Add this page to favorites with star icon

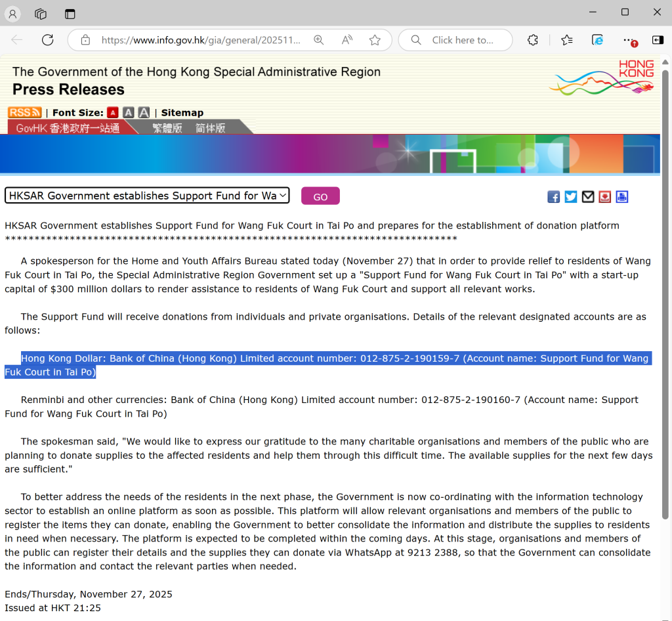375,40
